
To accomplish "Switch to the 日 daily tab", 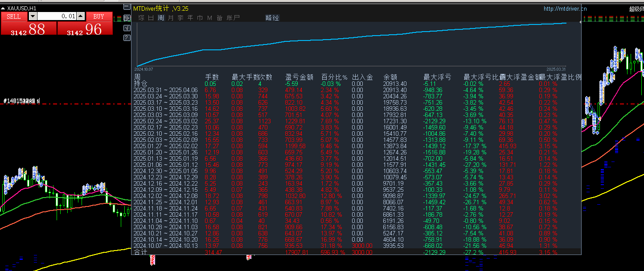I will (x=151, y=18).
